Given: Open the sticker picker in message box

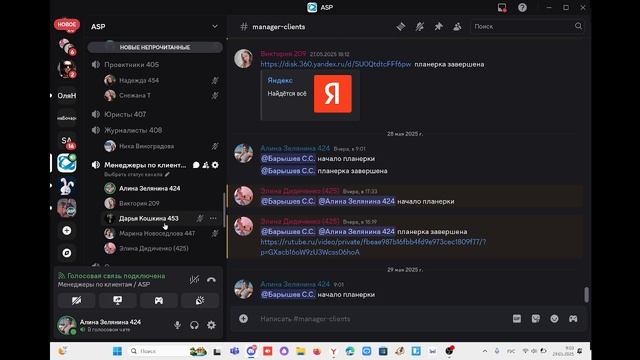Looking at the screenshot, I should pyautogui.click(x=536, y=319).
